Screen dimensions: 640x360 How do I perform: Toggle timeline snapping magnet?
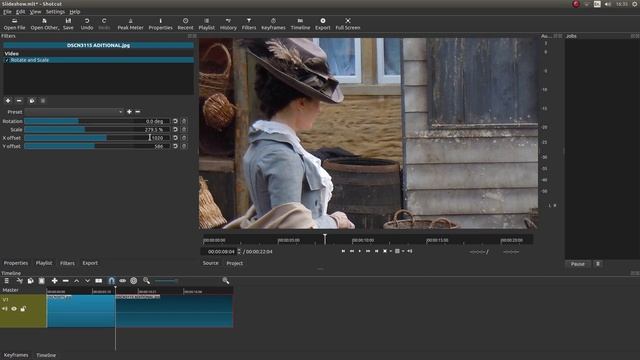click(x=111, y=281)
